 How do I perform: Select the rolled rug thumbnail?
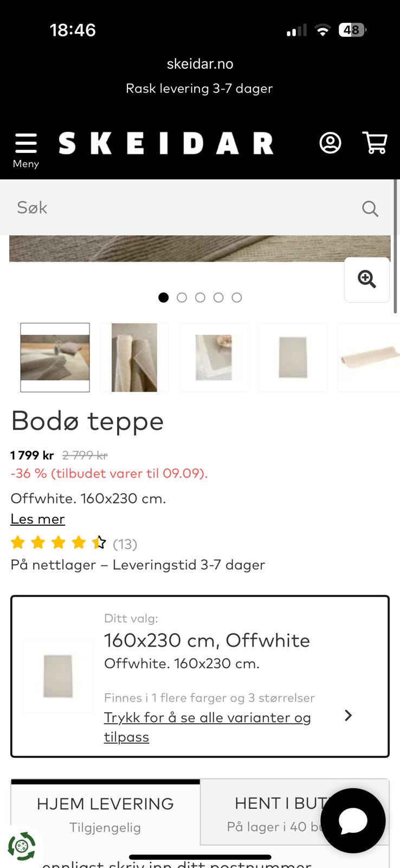point(134,358)
